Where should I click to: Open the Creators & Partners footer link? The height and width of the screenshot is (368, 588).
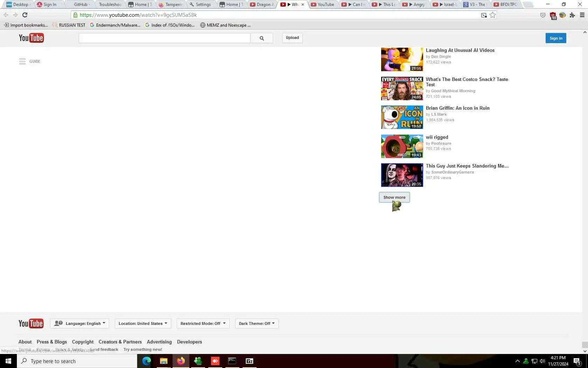click(x=120, y=342)
